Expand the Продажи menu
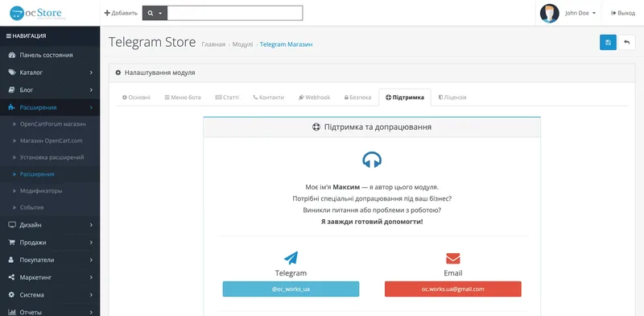The image size is (644, 316). point(50,243)
